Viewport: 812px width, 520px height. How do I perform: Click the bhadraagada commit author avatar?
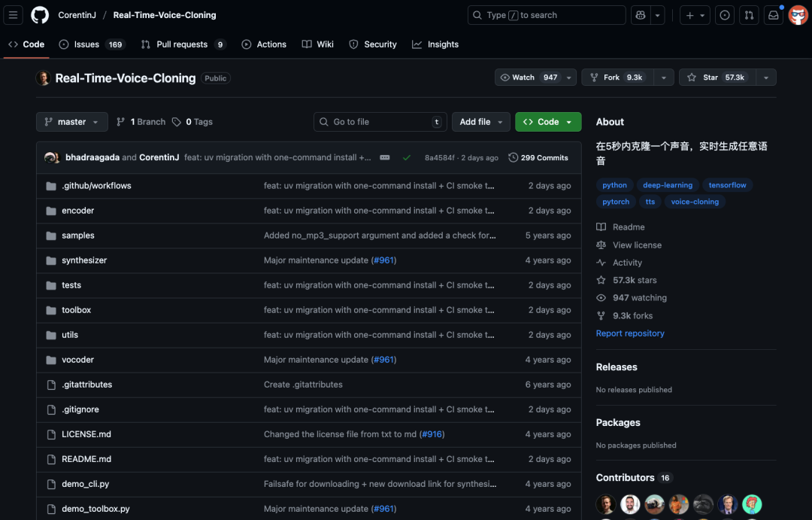coord(51,157)
